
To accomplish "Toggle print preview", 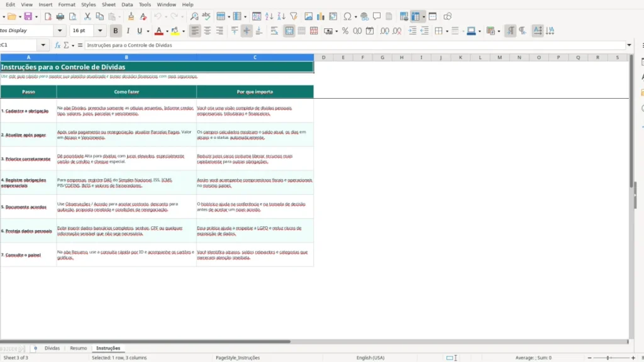I will tap(73, 16).
